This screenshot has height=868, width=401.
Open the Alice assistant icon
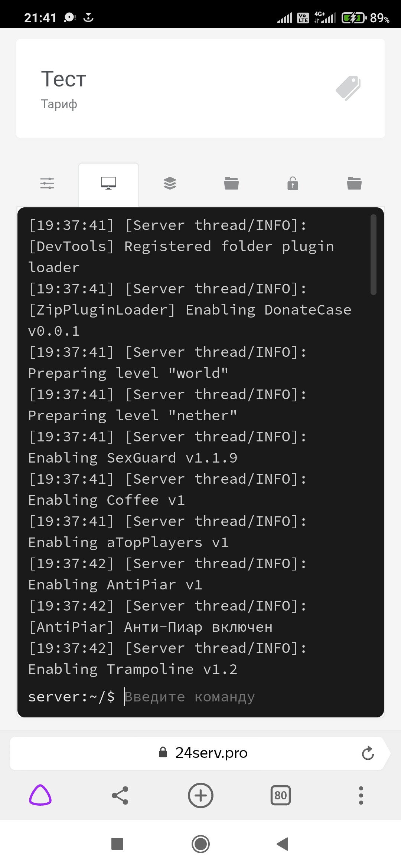click(x=40, y=795)
